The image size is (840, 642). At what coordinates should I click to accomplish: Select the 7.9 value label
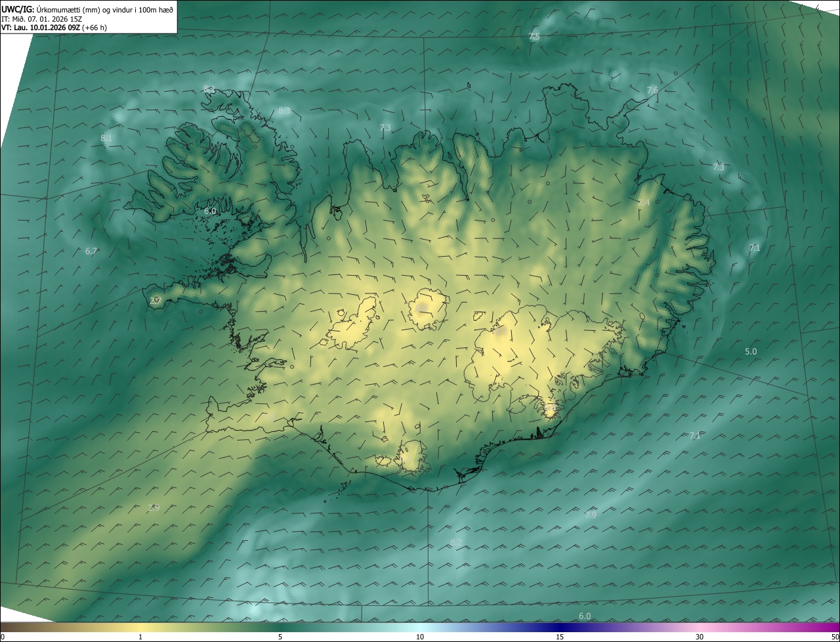591,515
